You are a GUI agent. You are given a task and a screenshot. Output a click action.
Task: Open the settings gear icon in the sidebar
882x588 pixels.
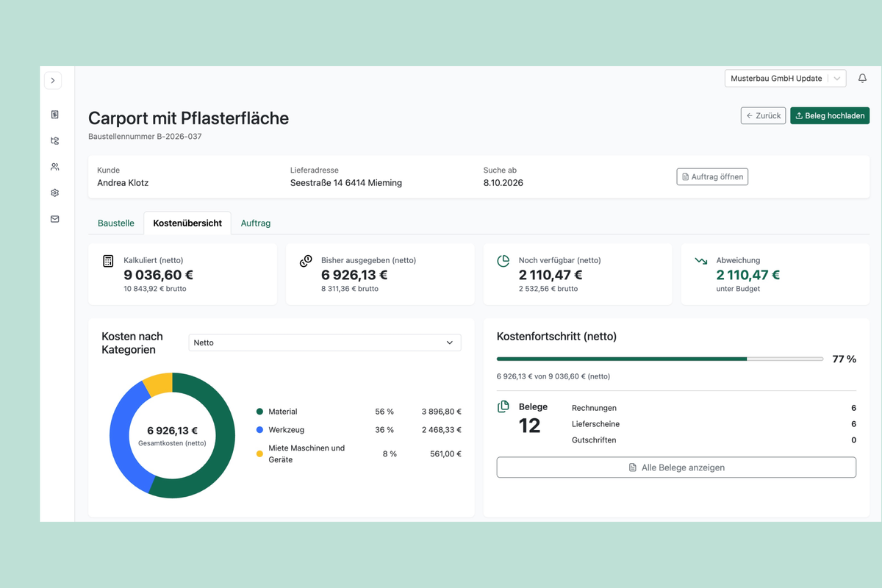[54, 193]
